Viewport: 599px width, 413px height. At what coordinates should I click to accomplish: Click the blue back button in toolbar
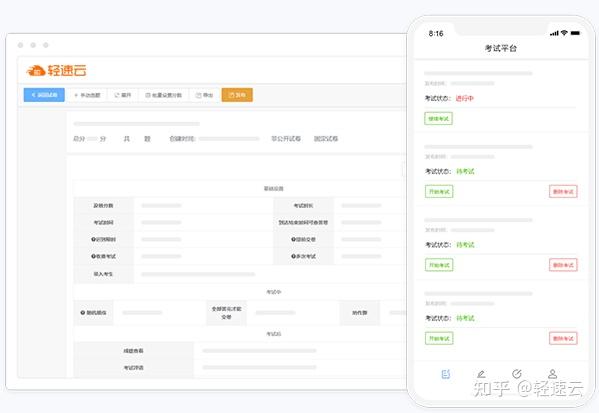click(x=44, y=95)
